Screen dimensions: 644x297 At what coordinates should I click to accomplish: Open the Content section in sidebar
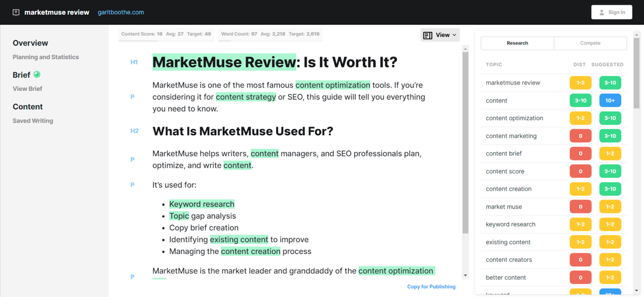(28, 107)
